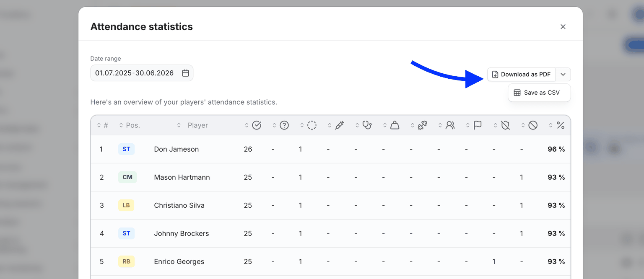
Task: Click attended count 25 in Christiano Silva's row
Action: [x=248, y=205]
